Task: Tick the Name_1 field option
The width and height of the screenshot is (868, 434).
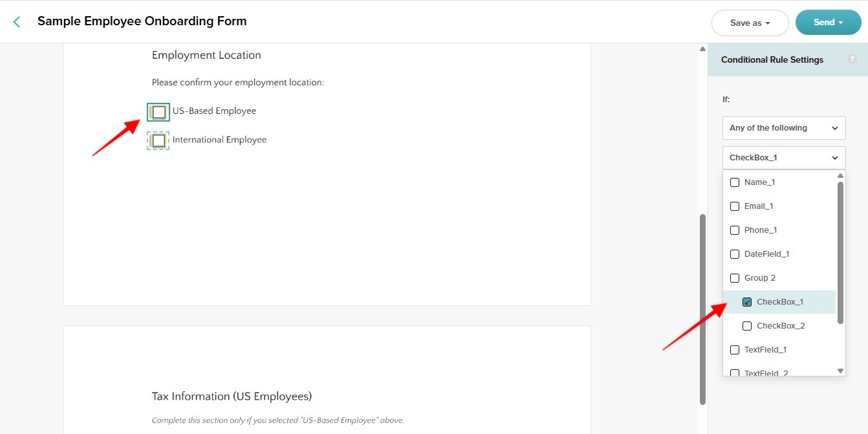Action: point(735,182)
